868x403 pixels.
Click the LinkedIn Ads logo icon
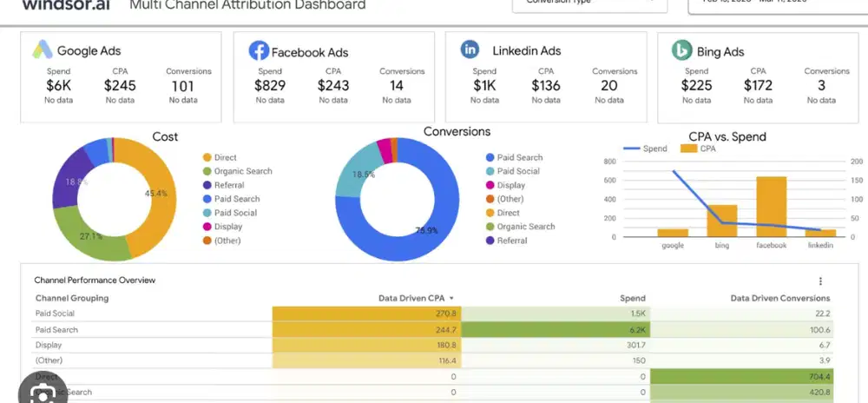click(x=470, y=50)
